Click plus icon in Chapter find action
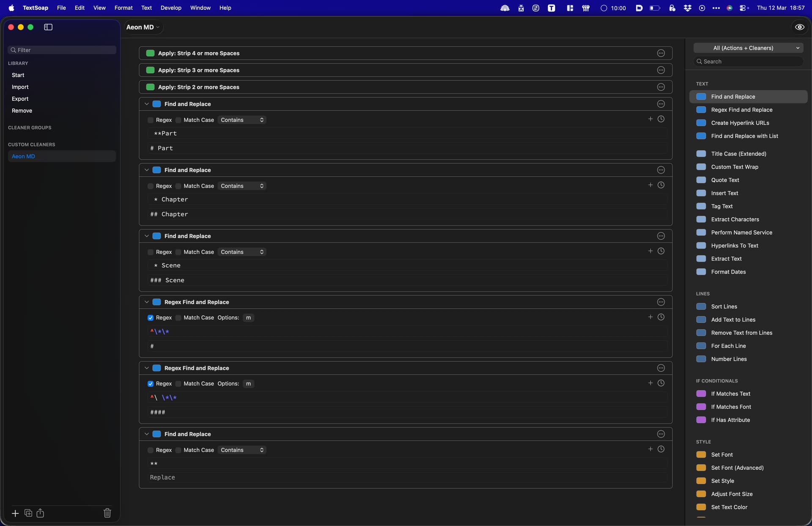This screenshot has width=812, height=526. tap(650, 185)
